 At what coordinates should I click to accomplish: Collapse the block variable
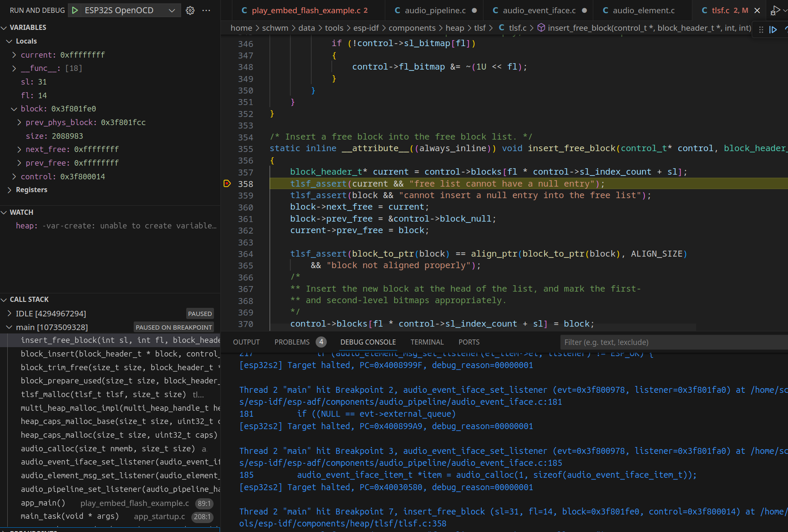[x=14, y=109]
